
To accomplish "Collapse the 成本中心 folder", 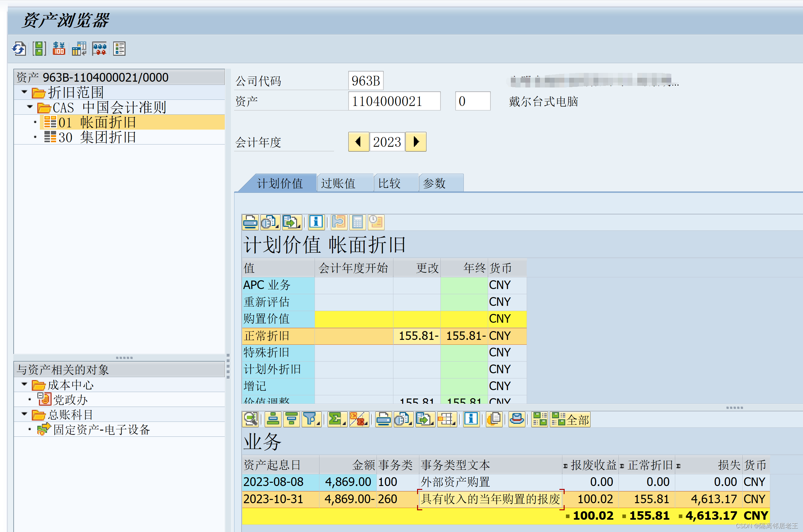I will click(x=24, y=384).
